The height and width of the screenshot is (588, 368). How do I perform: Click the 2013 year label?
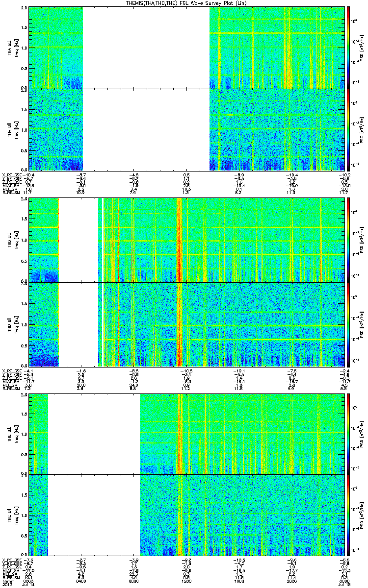pyautogui.click(x=7, y=585)
